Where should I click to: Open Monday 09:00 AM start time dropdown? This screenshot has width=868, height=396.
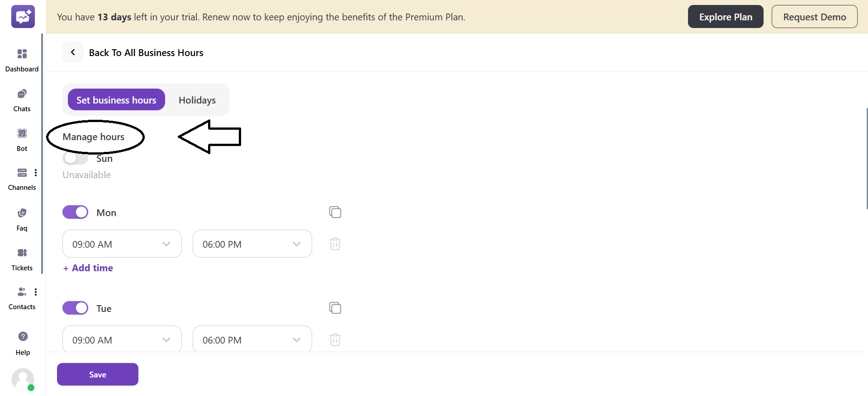[x=122, y=244]
